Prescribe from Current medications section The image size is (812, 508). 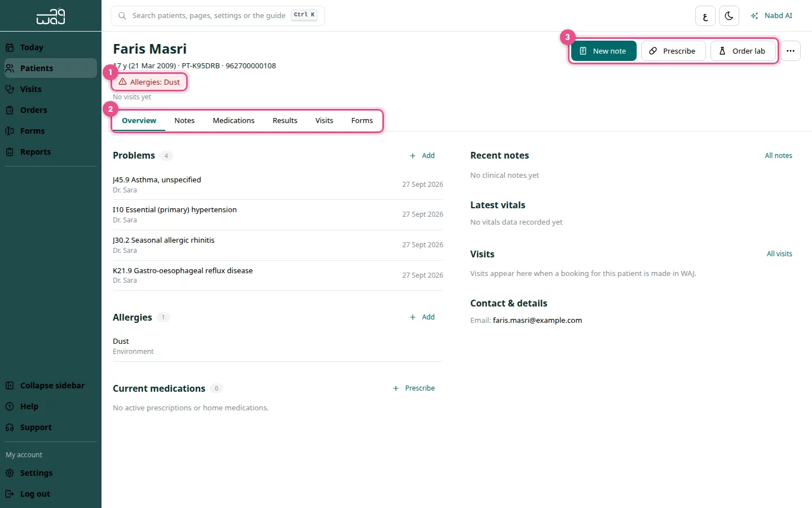tap(414, 388)
